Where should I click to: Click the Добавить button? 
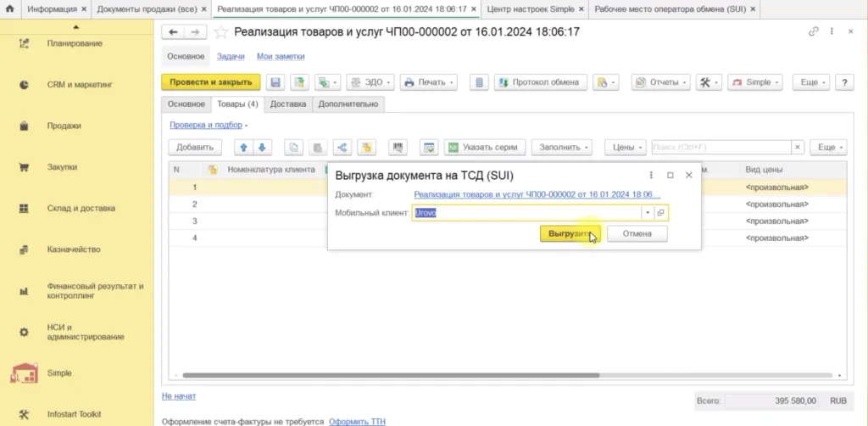tap(195, 148)
